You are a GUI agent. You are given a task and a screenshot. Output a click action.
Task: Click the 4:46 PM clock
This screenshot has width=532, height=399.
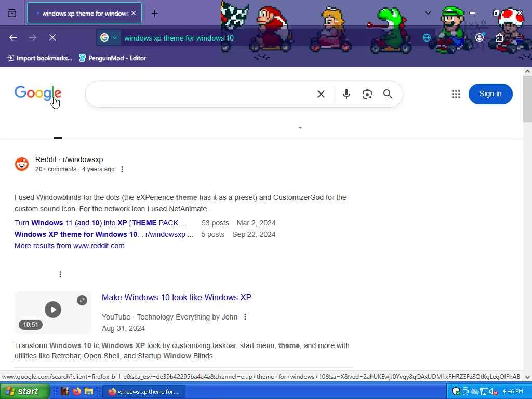(513, 392)
